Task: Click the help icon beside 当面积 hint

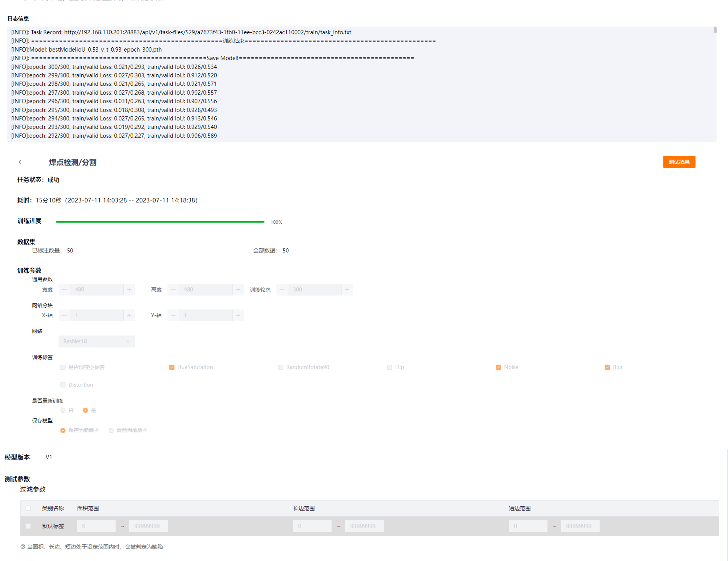Action: coord(23,547)
